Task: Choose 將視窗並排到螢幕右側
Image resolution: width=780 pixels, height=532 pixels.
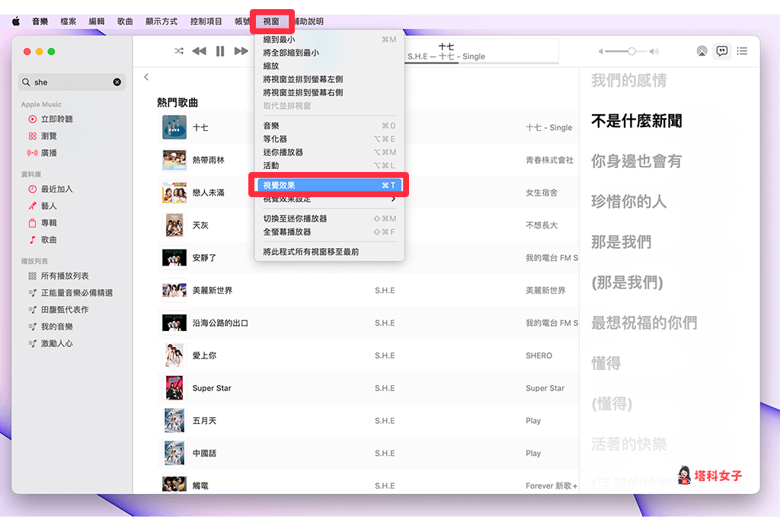Action: (x=329, y=93)
